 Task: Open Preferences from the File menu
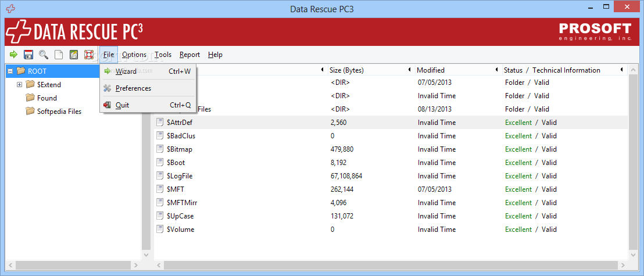[148, 88]
